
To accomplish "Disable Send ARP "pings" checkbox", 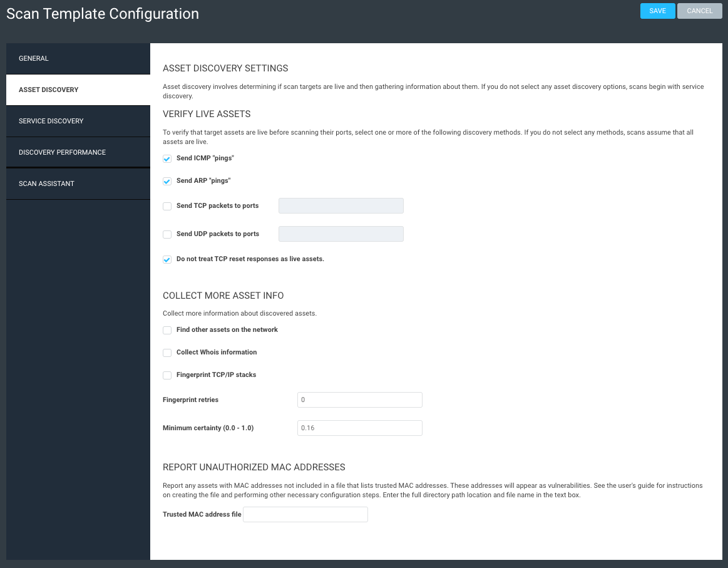I will 167,182.
